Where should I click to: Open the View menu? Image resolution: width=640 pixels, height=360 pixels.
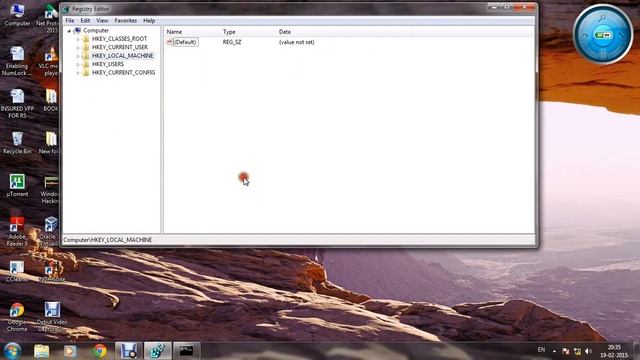click(x=102, y=20)
